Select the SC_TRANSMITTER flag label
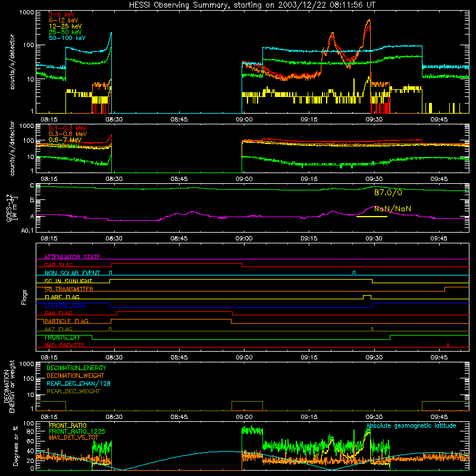 click(x=68, y=289)
